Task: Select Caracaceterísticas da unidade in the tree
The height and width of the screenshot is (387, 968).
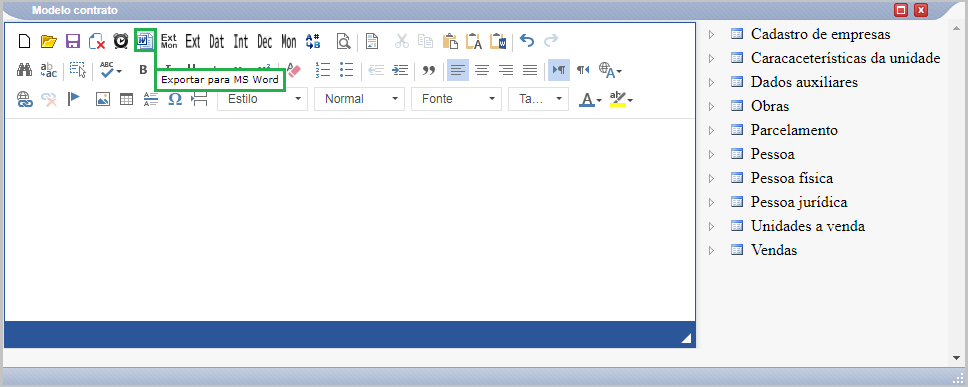Action: (845, 58)
